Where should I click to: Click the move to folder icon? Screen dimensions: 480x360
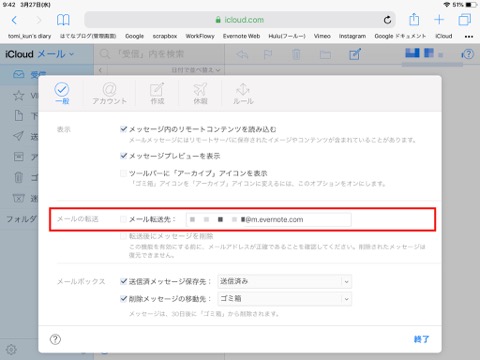(325, 55)
